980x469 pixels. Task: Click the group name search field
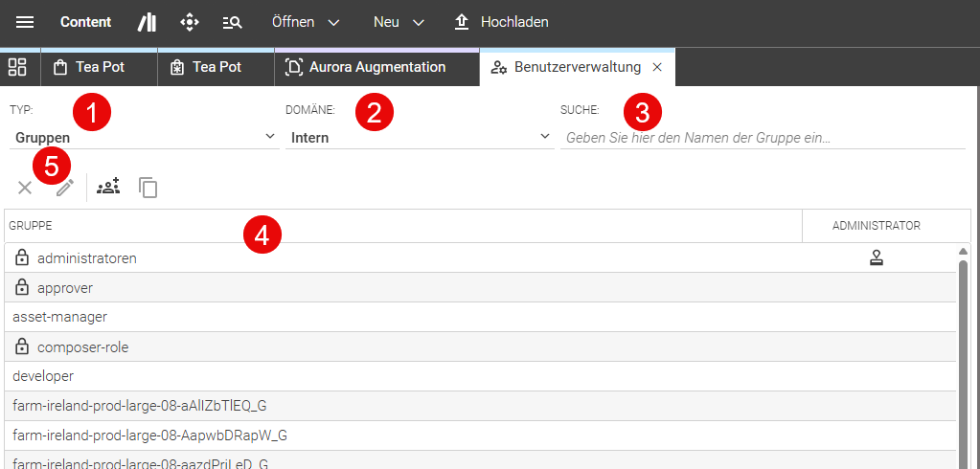coord(763,138)
